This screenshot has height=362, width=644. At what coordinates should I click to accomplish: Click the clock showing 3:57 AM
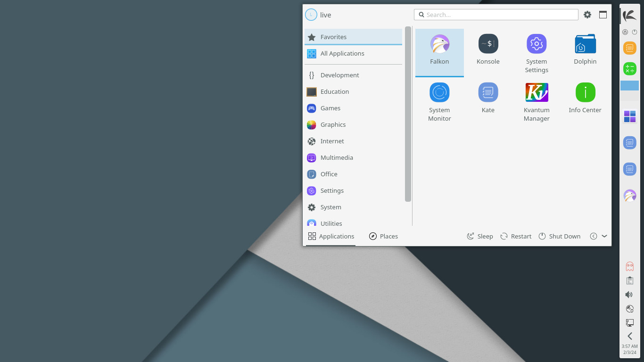pos(630,349)
